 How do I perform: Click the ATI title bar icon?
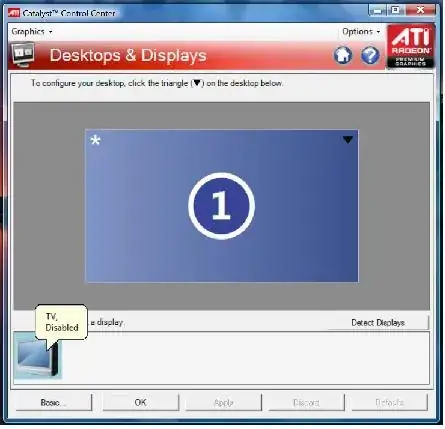[14, 13]
